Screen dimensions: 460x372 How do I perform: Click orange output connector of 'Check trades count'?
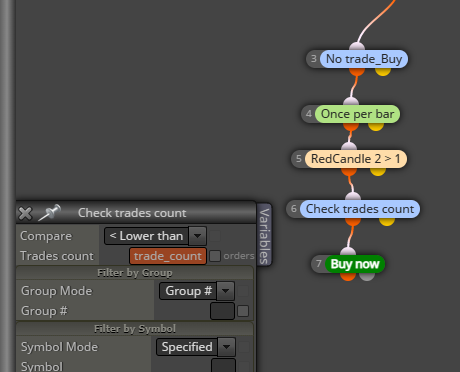(x=353, y=221)
